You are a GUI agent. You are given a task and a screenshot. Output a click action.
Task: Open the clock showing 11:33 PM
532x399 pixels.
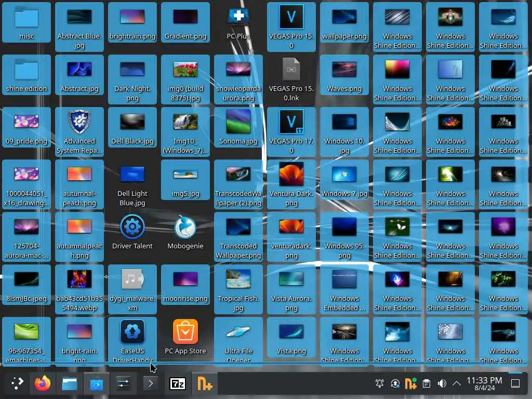484,384
